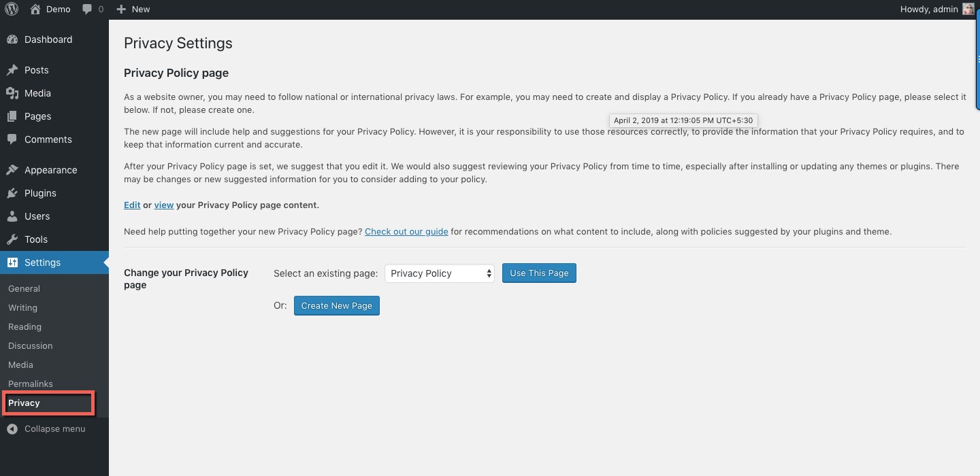Click the Tools wrench icon
This screenshot has width=980, height=476.
click(x=12, y=239)
